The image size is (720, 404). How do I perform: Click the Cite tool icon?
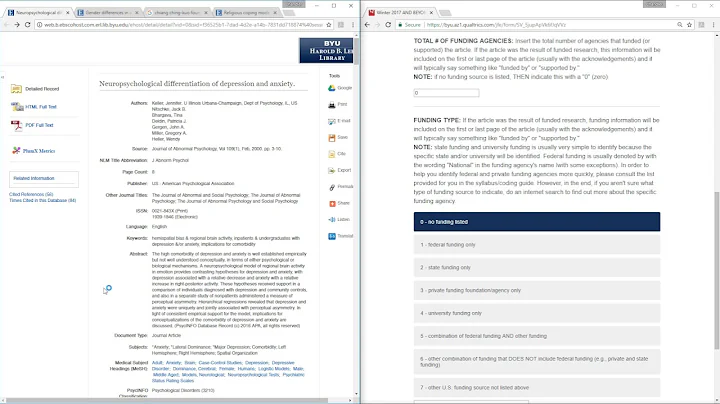[332, 154]
